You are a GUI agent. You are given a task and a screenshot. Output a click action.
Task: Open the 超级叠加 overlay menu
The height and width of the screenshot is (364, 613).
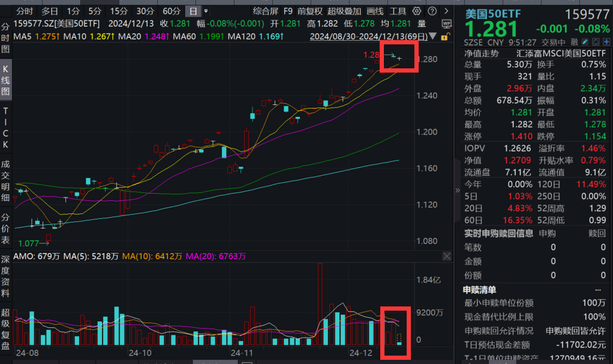[344, 11]
